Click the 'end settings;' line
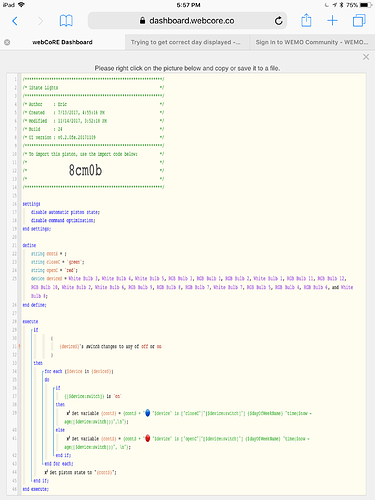The width and height of the screenshot is (375, 500). (x=37, y=229)
